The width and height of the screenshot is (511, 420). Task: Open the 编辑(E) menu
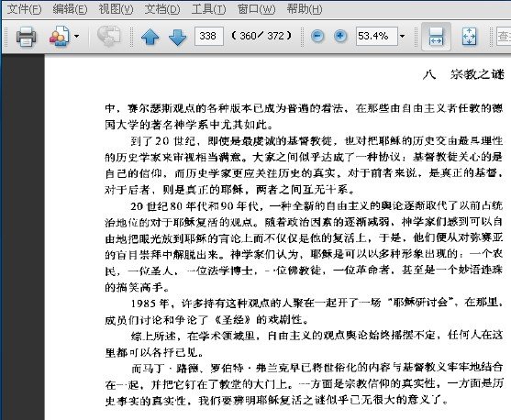pyautogui.click(x=70, y=9)
